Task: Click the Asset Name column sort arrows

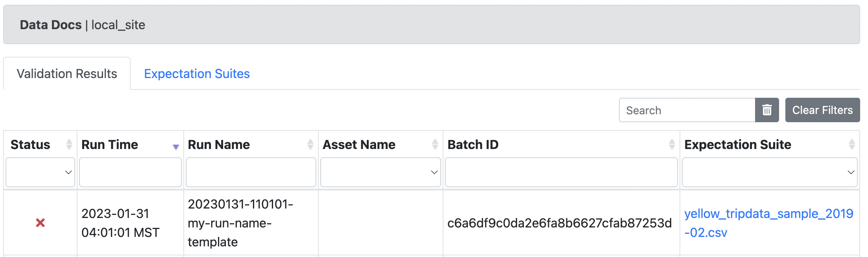Action: 434,144
